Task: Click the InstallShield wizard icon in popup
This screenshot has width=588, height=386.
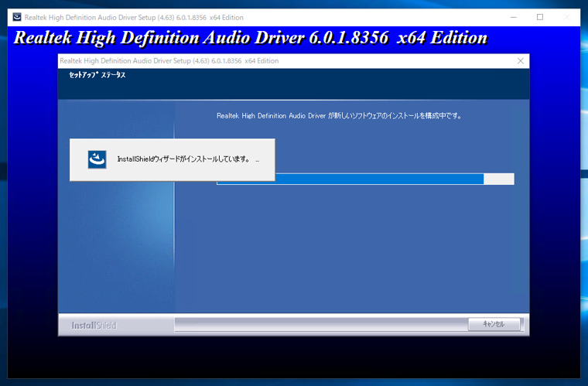Action: coord(97,159)
